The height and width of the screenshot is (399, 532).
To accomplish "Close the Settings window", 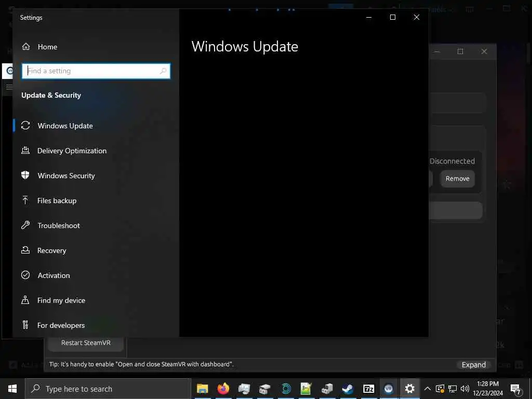I will coord(417,17).
